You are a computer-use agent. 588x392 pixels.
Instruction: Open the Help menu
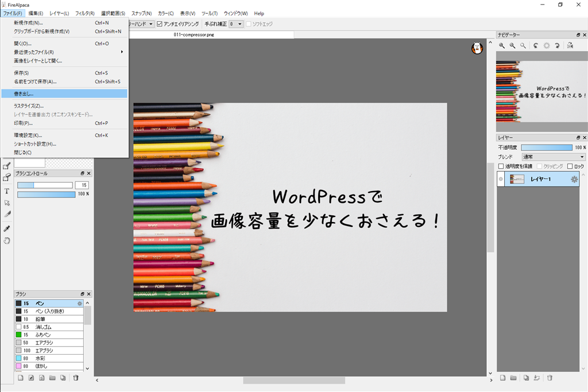(x=259, y=14)
